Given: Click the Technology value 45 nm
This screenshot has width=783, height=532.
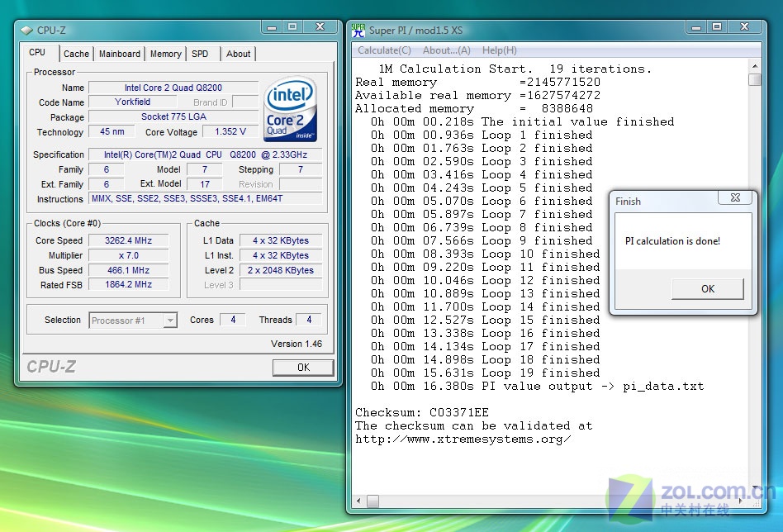Looking at the screenshot, I should pos(112,132).
